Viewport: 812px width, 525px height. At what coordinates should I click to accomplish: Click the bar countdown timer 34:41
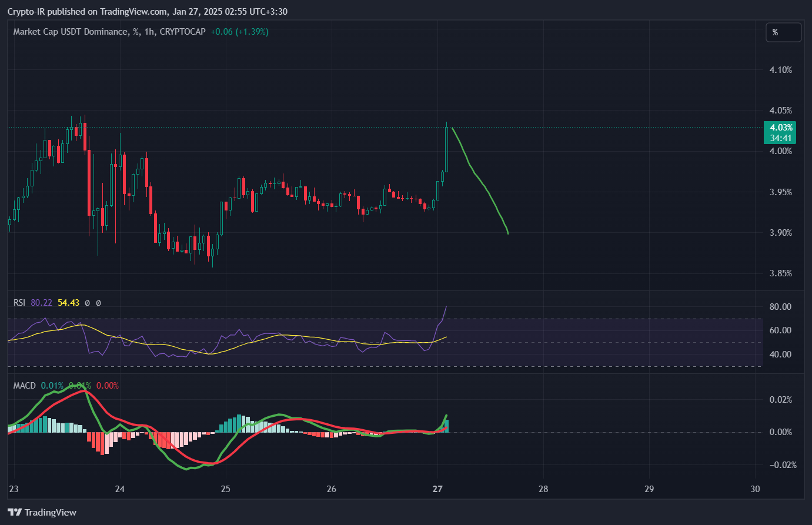[781, 138]
